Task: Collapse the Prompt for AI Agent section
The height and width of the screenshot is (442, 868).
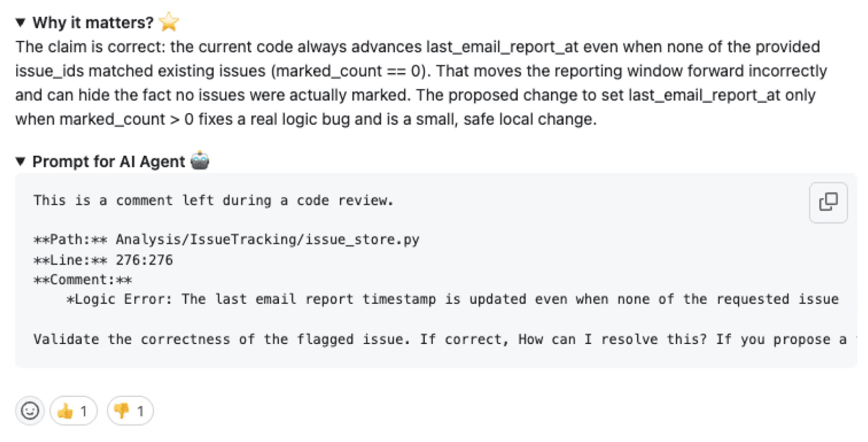Action: click(21, 161)
